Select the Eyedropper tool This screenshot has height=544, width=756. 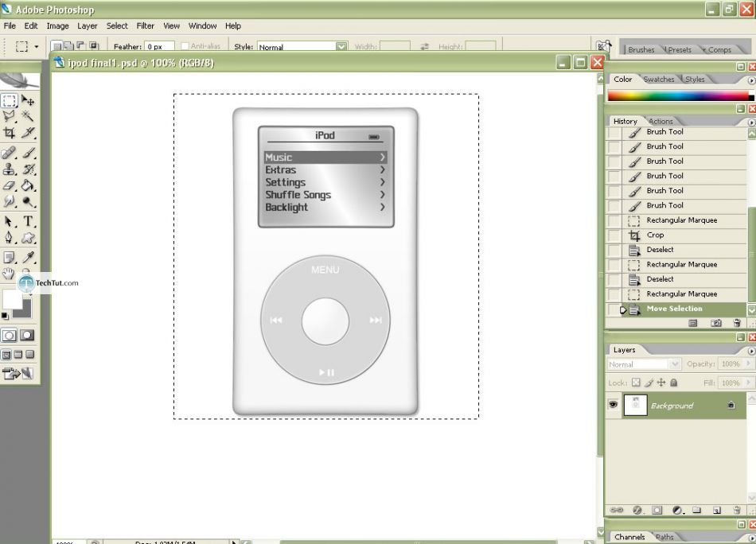tap(28, 258)
